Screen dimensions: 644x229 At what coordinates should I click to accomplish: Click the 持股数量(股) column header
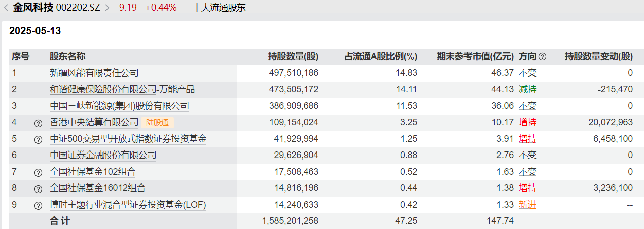pyautogui.click(x=293, y=57)
